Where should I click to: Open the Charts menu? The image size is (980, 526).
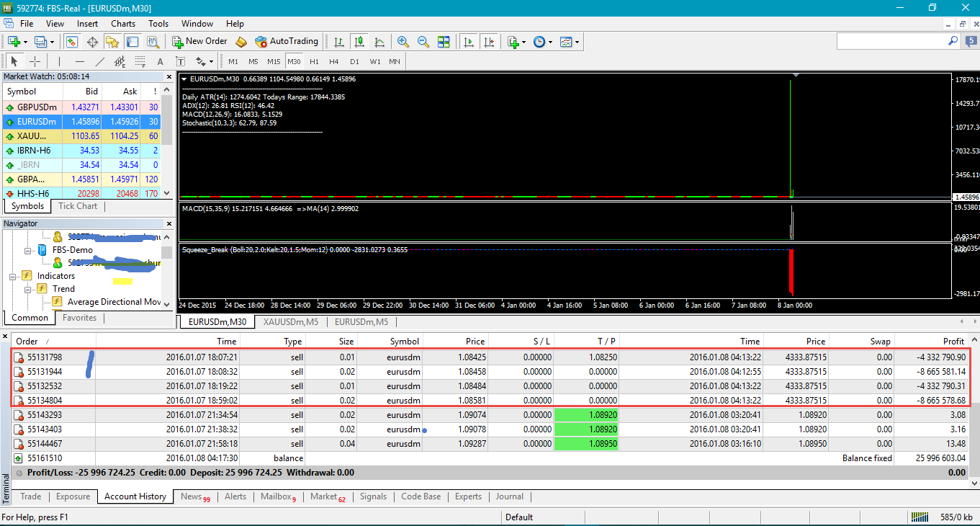[123, 24]
